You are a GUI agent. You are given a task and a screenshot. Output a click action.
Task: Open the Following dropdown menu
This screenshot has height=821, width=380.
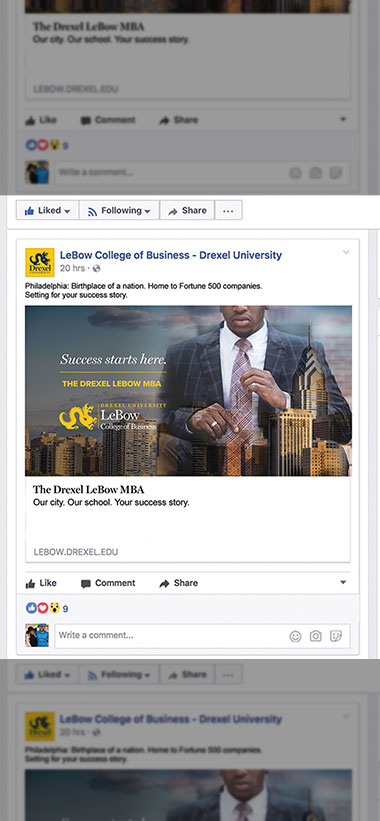click(x=119, y=210)
